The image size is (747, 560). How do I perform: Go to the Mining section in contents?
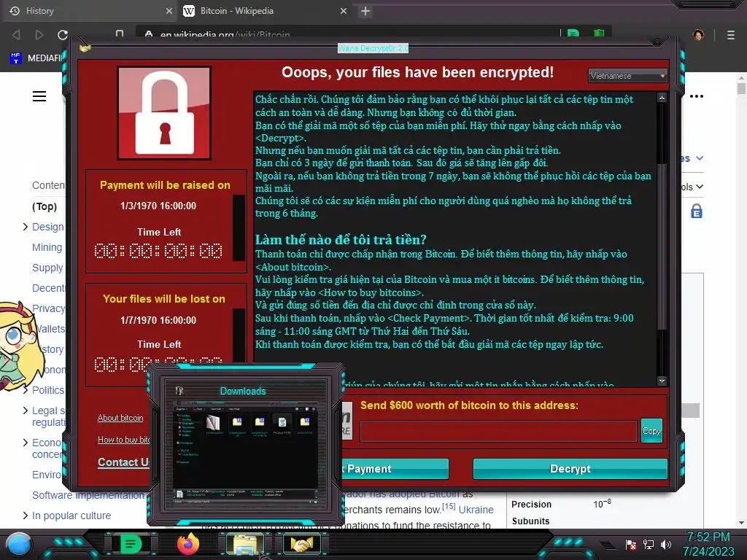coord(47,247)
